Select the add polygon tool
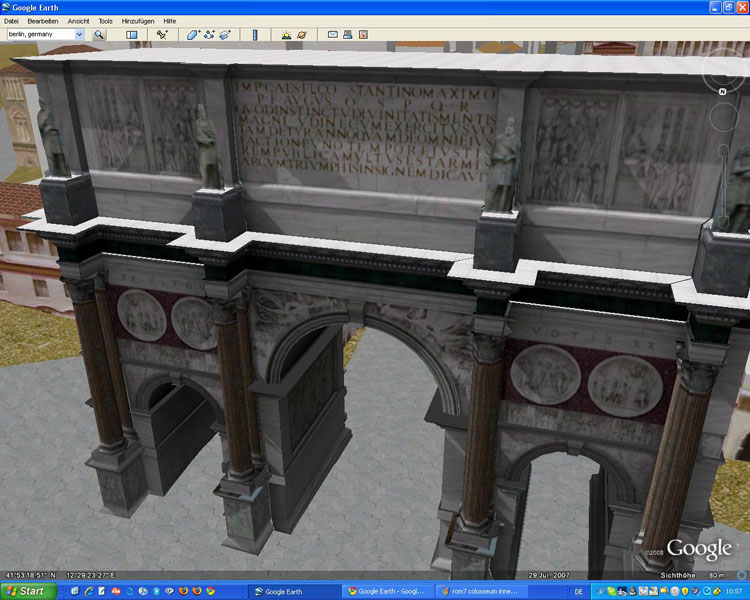 click(x=193, y=34)
